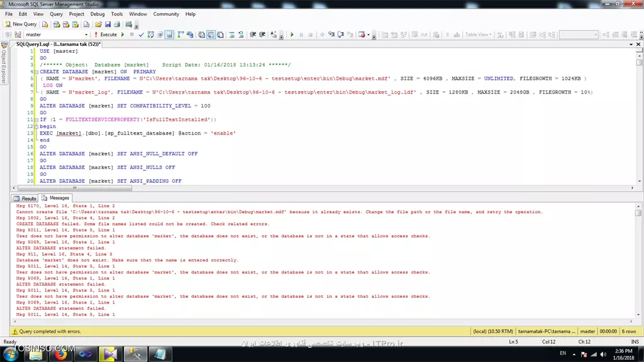Expand the Breakpoints icon dropdown arrow

(369, 35)
